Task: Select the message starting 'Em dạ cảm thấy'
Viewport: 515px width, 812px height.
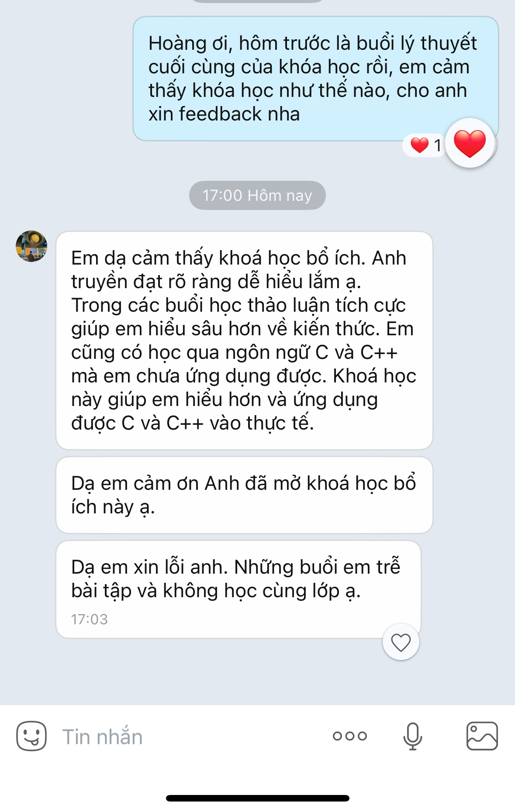Action: tap(244, 341)
